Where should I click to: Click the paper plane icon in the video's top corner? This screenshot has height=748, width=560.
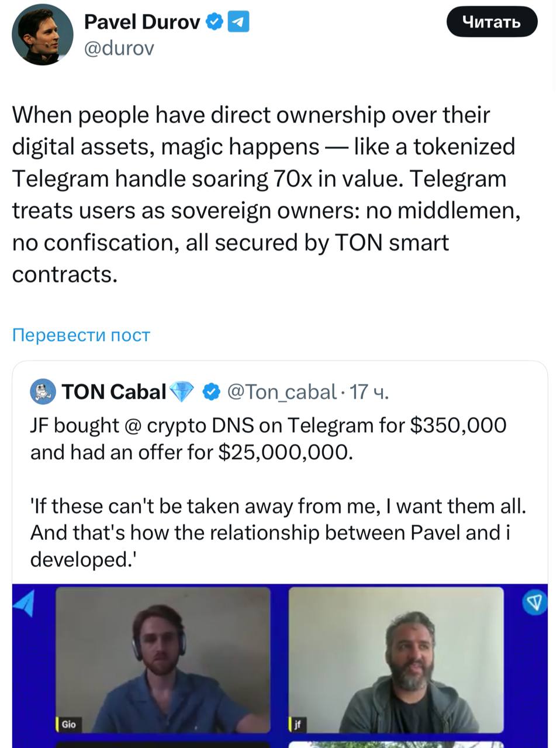pos(25,604)
